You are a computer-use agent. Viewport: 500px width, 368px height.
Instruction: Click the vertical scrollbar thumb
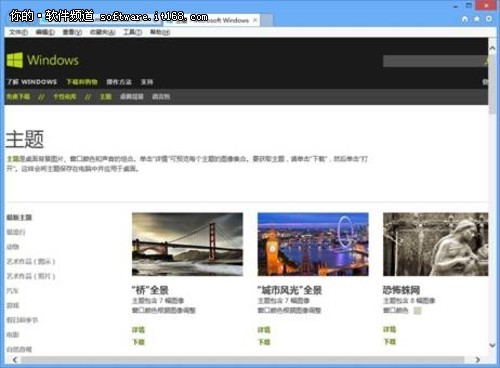[492, 84]
